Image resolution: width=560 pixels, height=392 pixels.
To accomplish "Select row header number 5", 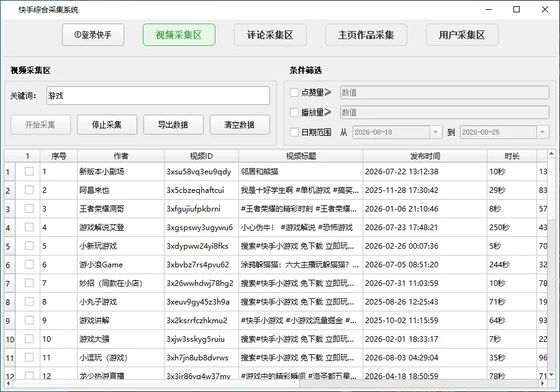I will pyautogui.click(x=10, y=246).
